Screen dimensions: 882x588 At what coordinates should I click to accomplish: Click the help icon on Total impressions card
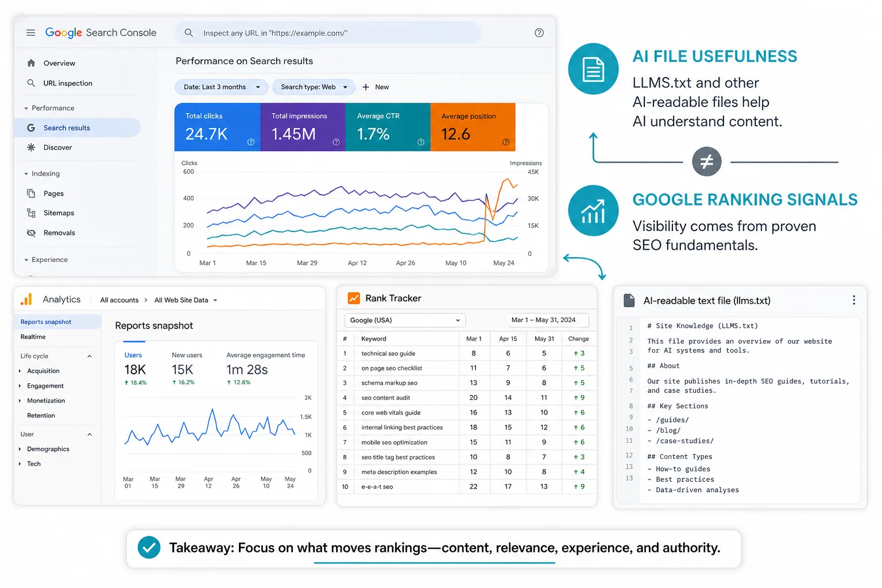(x=336, y=142)
